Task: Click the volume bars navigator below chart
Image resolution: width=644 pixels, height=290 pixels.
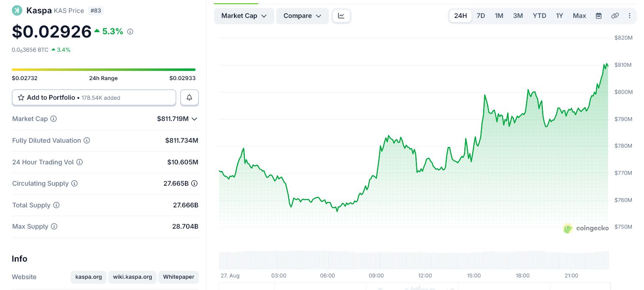Action: point(414,260)
